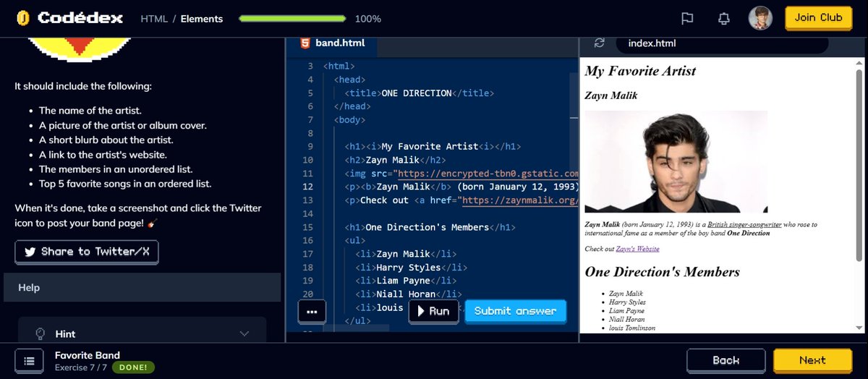Expand the Hint chevron

pos(244,334)
